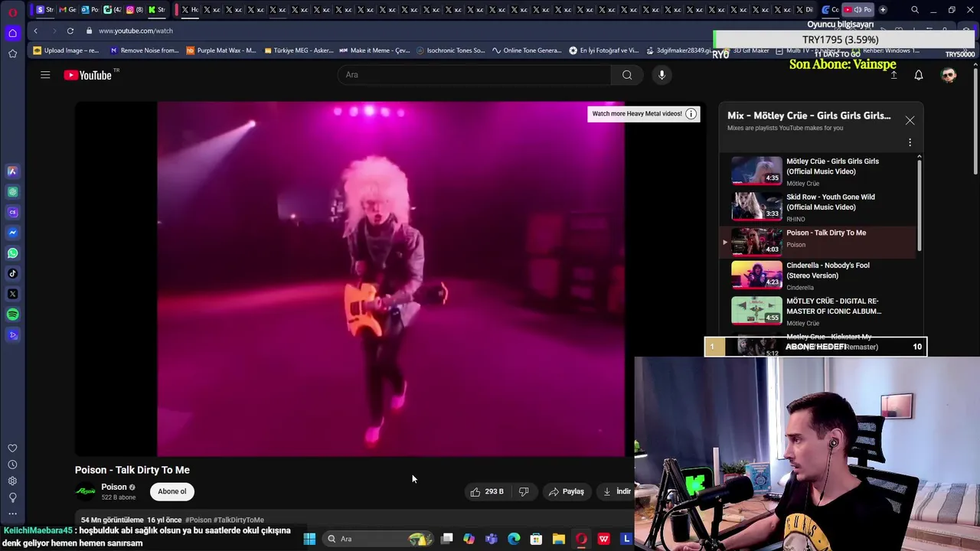Dislike the Poison video

[524, 491]
